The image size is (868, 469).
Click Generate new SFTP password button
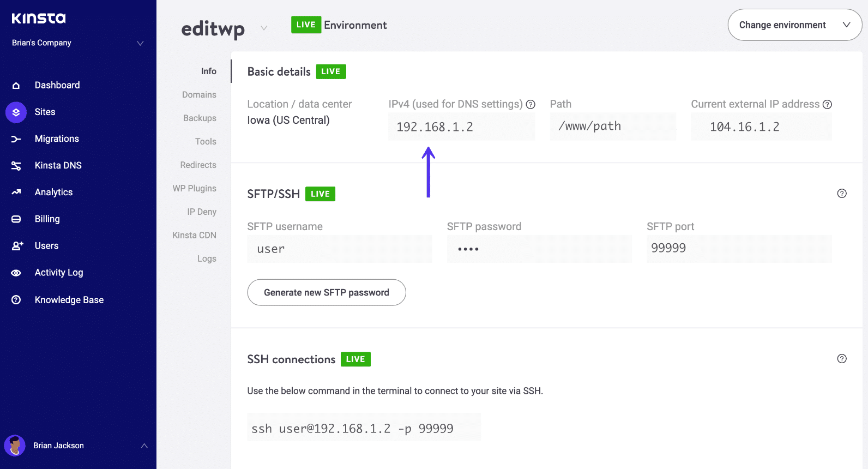327,293
